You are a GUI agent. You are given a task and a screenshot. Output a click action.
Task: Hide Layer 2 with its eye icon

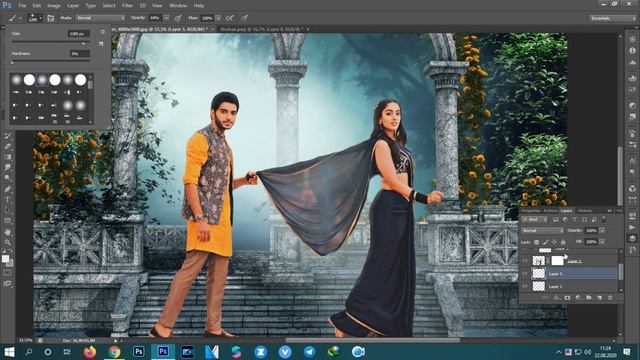[x=525, y=287]
